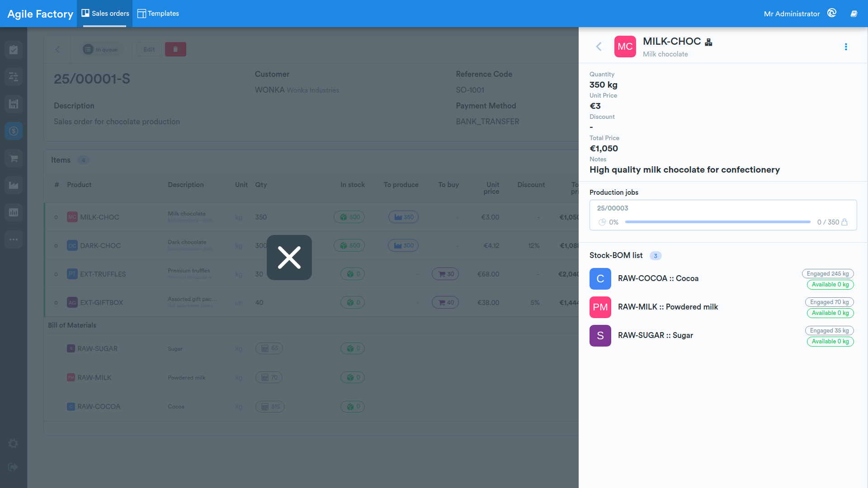This screenshot has height=488, width=868.
Task: Click the logout icon in the sidebar
Action: click(x=13, y=467)
